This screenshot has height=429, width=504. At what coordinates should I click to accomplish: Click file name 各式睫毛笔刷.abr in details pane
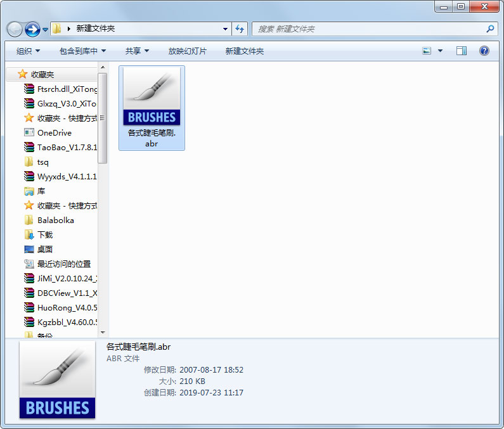click(139, 347)
